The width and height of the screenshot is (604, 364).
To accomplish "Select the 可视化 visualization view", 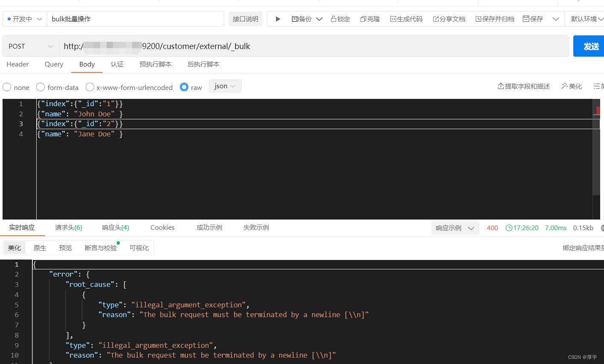I will tap(139, 248).
